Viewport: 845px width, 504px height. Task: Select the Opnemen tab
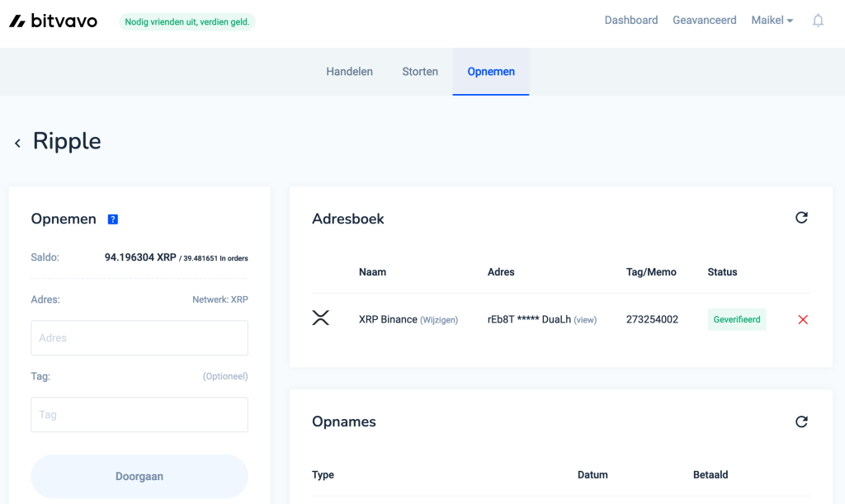(491, 72)
